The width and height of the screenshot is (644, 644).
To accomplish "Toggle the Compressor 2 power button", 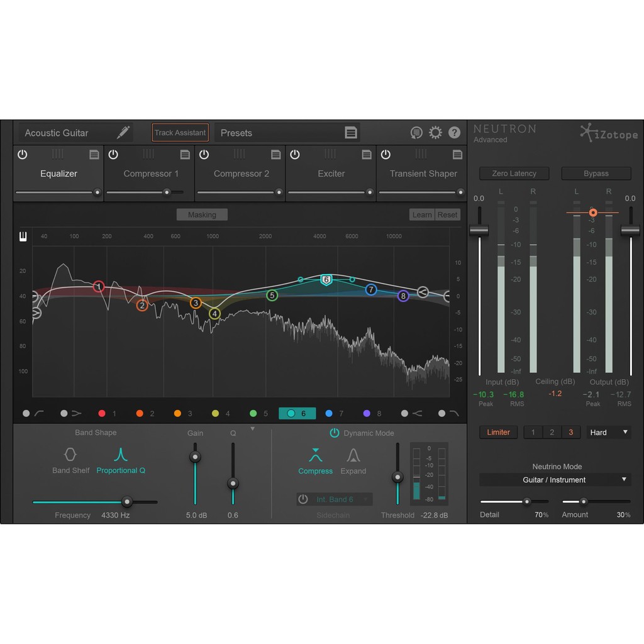I will [x=204, y=155].
